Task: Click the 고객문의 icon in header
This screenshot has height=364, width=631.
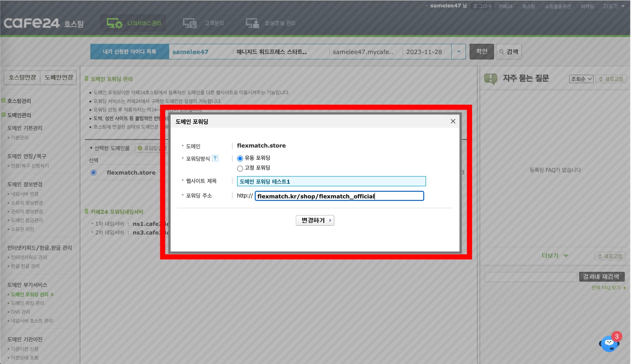Action: (189, 23)
